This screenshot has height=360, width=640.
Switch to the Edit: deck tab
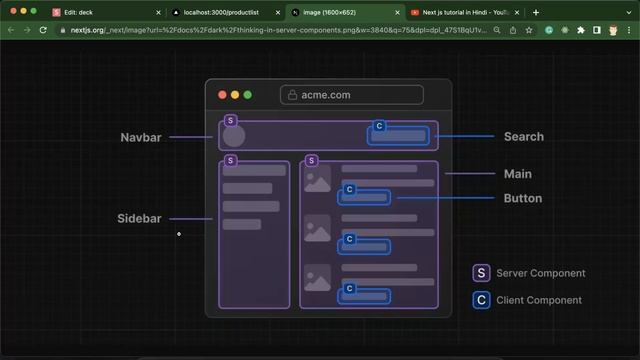tap(107, 13)
